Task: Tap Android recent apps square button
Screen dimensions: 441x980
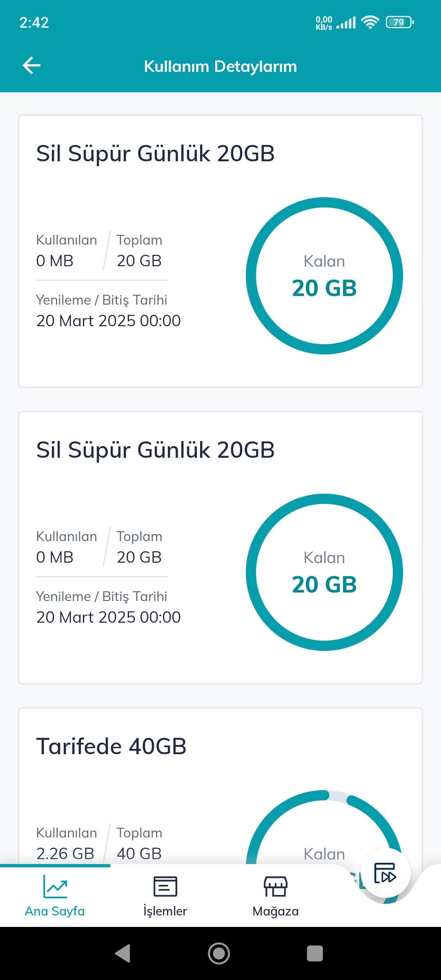Action: pos(315,953)
